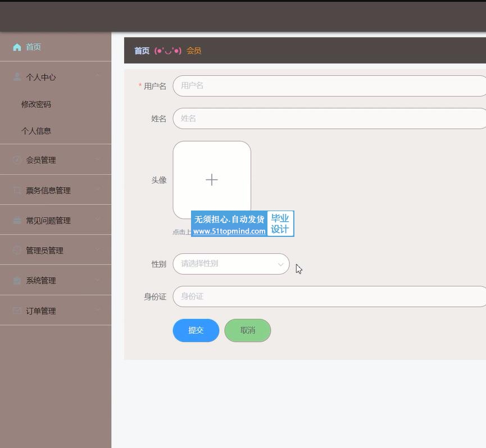Expand the 会员管理 menu arrow

click(x=98, y=160)
